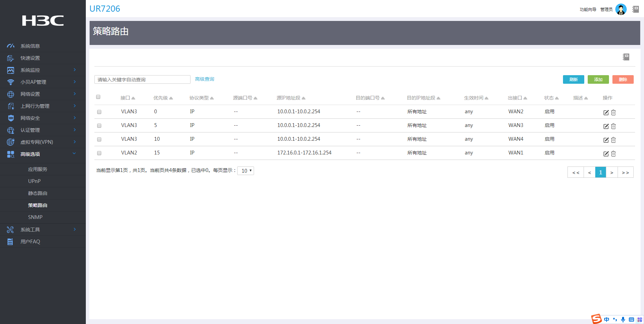Screen dimensions: 644x324
Task: Edit the WAN4 policy route row
Action: pos(606,140)
